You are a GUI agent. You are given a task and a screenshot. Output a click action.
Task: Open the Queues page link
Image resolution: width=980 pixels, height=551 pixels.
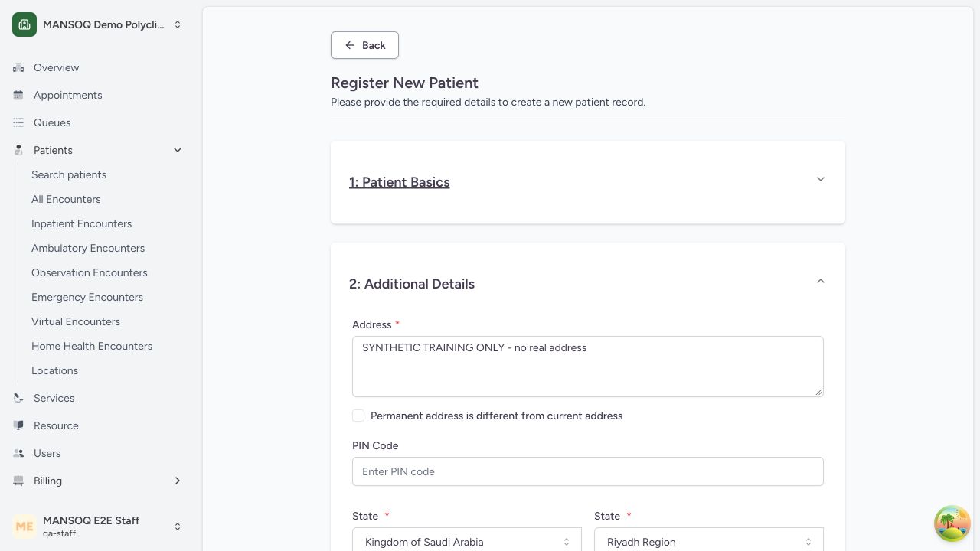point(52,122)
